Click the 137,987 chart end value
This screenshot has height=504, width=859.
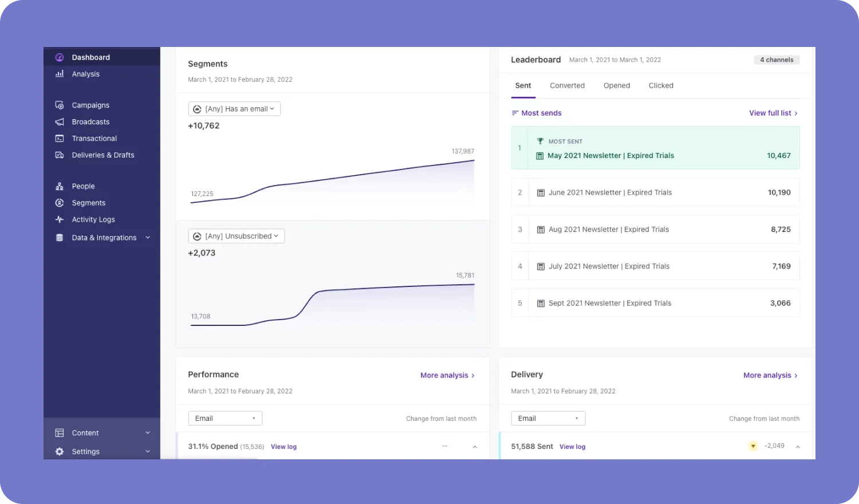(463, 151)
